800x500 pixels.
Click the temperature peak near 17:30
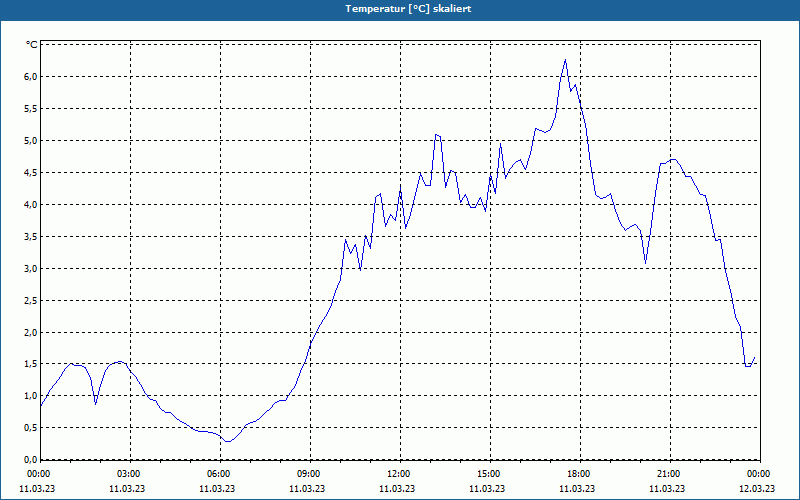pyautogui.click(x=565, y=60)
